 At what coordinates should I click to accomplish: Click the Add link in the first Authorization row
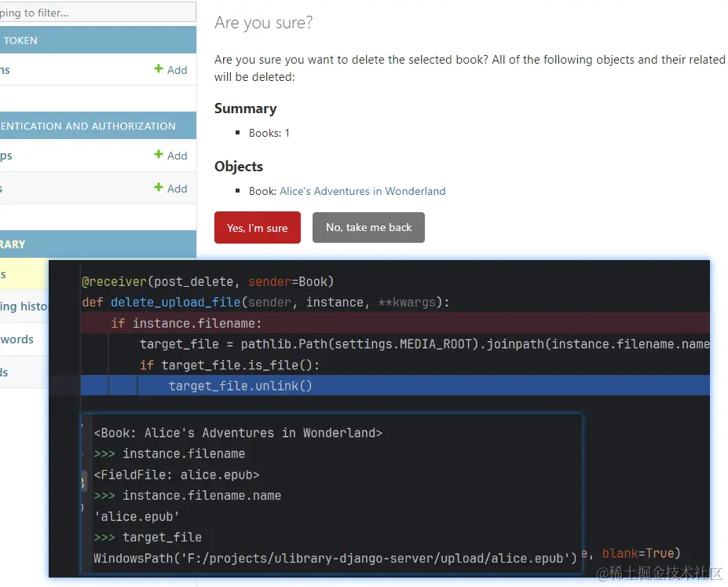(x=171, y=155)
